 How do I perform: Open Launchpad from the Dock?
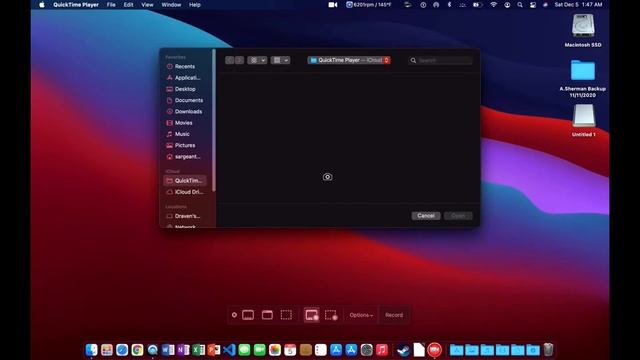click(107, 350)
